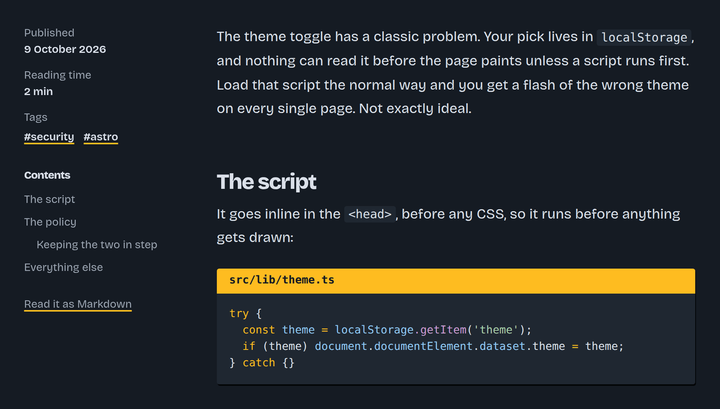Jump to 'The policy' in Contents
The width and height of the screenshot is (720, 409).
point(50,222)
